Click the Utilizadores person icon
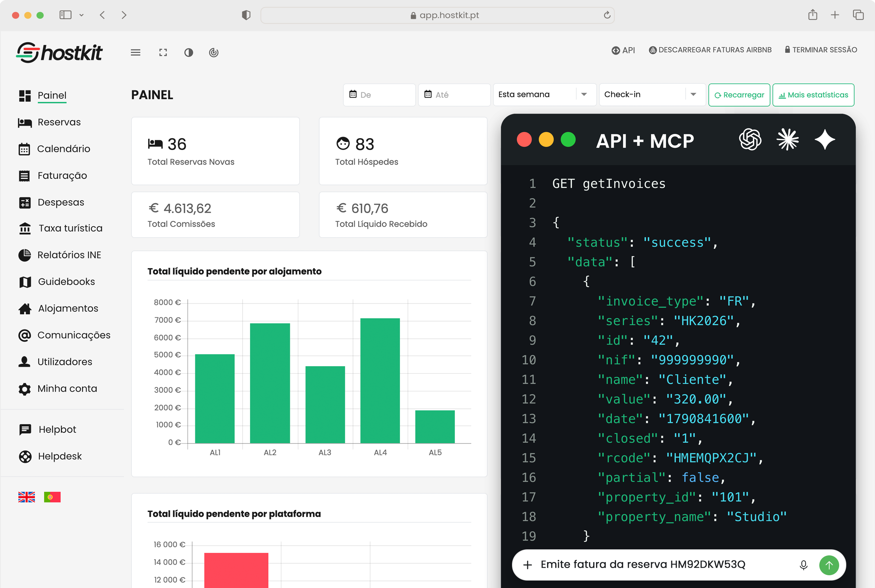The height and width of the screenshot is (588, 875). coord(24,361)
